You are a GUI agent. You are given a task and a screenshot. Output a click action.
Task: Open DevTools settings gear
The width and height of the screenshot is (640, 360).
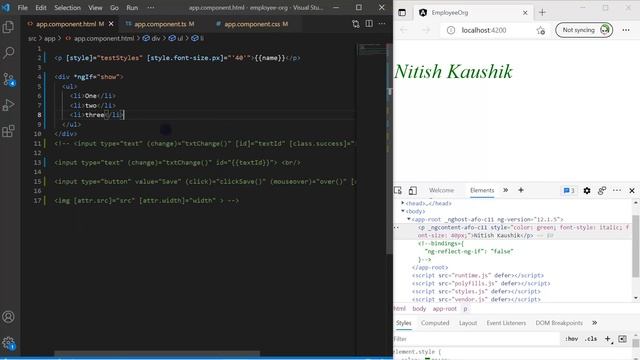click(x=587, y=191)
